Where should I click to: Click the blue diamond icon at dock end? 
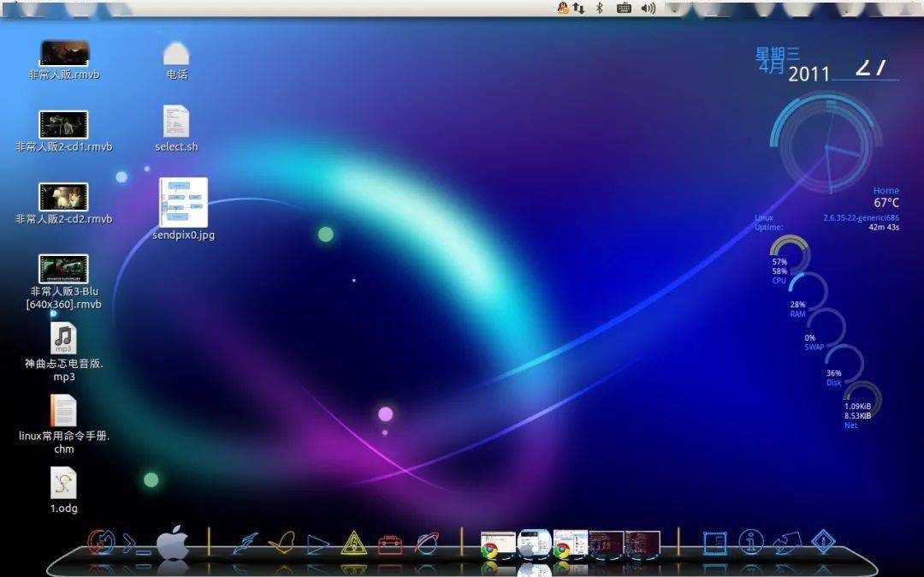823,542
